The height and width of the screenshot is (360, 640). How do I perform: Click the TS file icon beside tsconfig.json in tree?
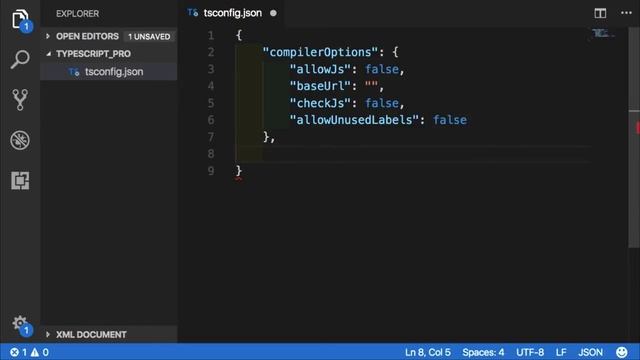73,72
